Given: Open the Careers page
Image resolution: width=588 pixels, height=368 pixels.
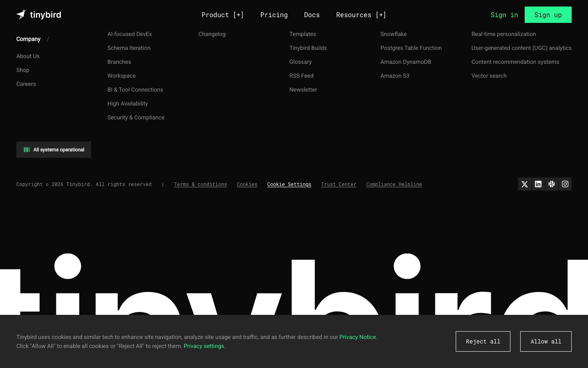Looking at the screenshot, I should [26, 84].
